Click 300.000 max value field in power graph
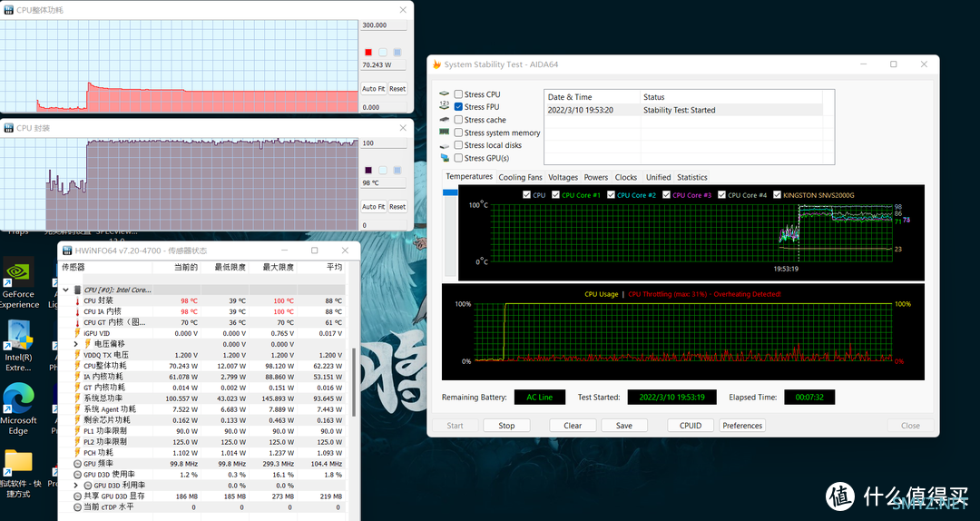The image size is (980, 521). 383,25
